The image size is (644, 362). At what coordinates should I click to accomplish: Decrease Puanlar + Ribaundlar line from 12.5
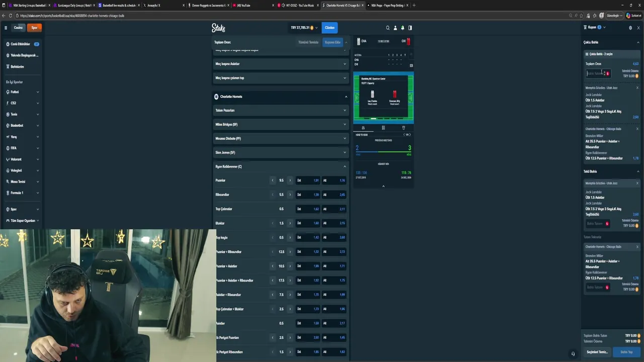click(x=273, y=252)
